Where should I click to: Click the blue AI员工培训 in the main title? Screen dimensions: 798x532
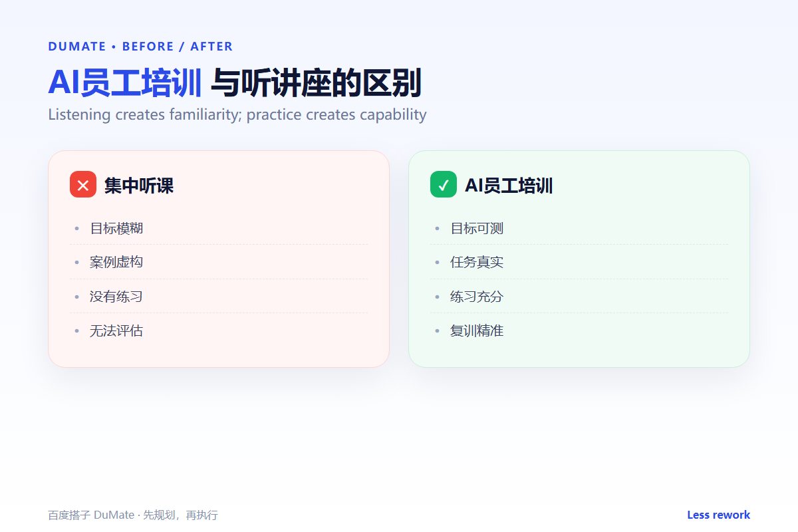pos(125,84)
